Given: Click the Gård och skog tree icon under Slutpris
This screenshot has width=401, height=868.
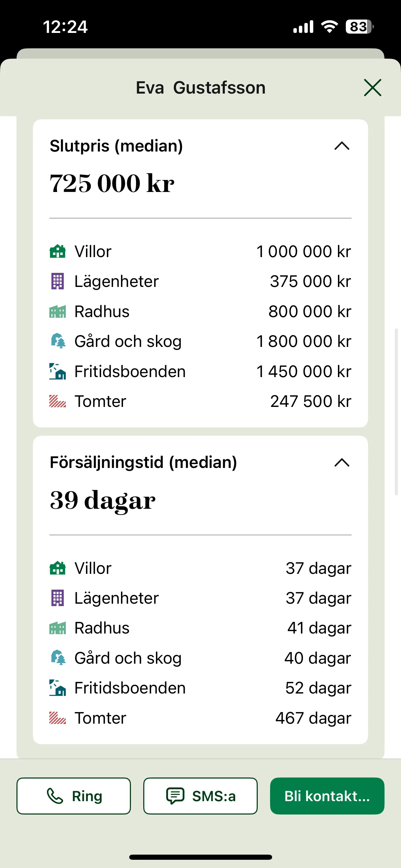Looking at the screenshot, I should point(58,341).
